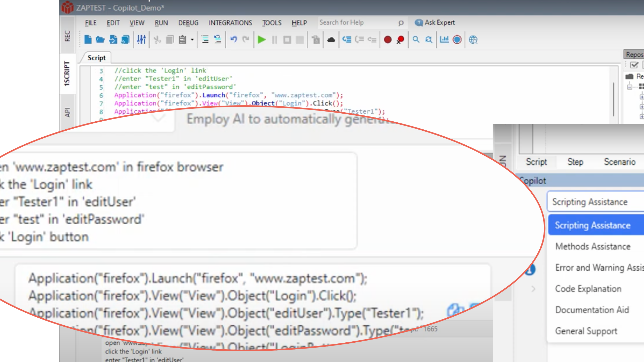Collapse the repository tree root node
The height and width of the screenshot is (362, 644).
pos(630,87)
